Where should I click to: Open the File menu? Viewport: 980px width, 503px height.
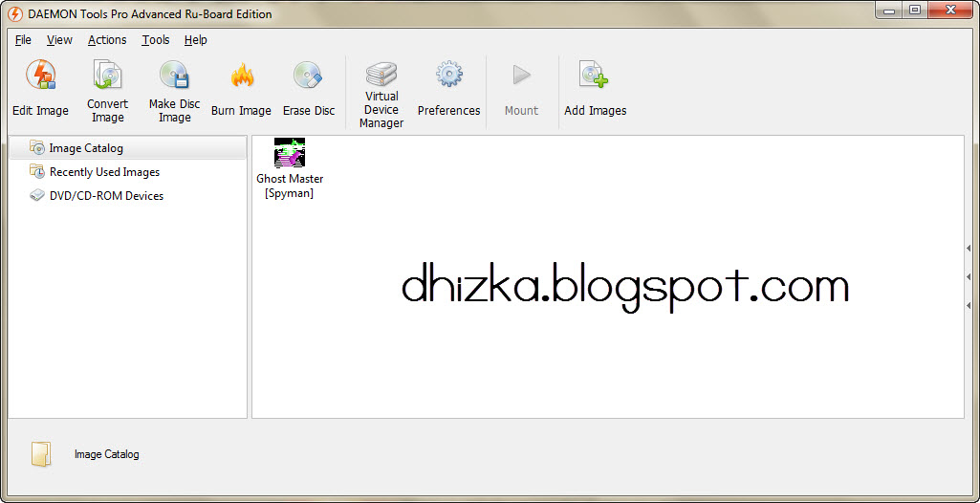(23, 40)
